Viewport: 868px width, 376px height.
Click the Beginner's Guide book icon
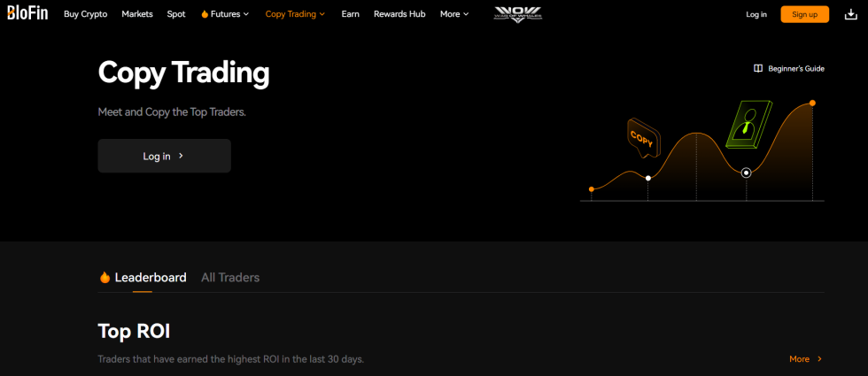click(758, 68)
